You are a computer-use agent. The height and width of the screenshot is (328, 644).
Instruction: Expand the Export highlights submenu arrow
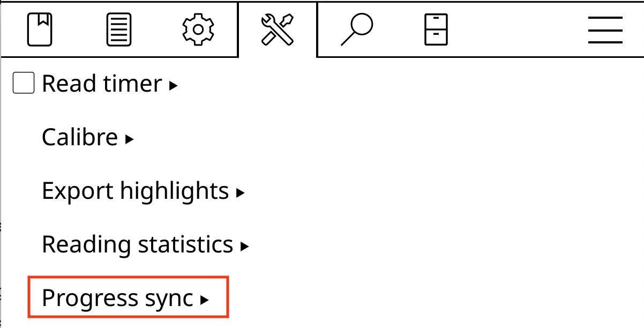[x=241, y=192]
